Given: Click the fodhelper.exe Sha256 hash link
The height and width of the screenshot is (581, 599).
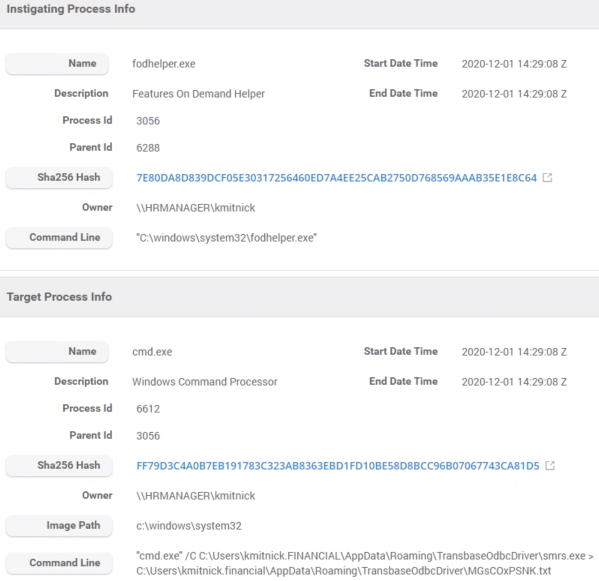Looking at the screenshot, I should coord(336,178).
